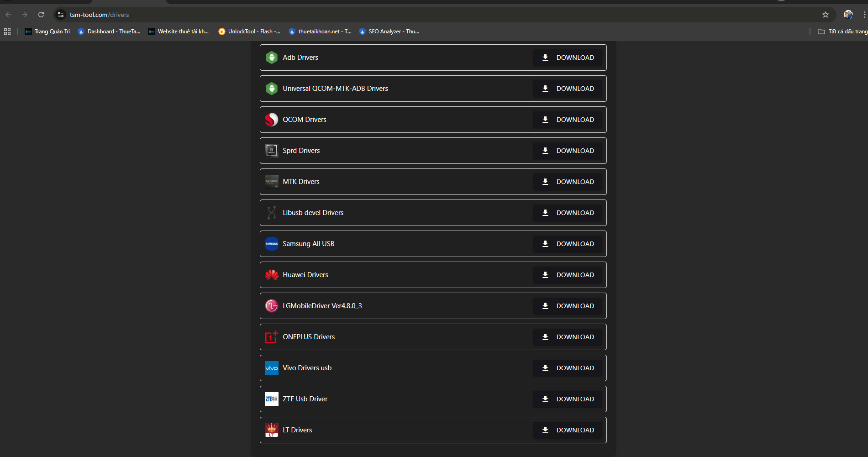The image size is (868, 457).
Task: Click the ZTE Usb Driver title
Action: pos(305,399)
